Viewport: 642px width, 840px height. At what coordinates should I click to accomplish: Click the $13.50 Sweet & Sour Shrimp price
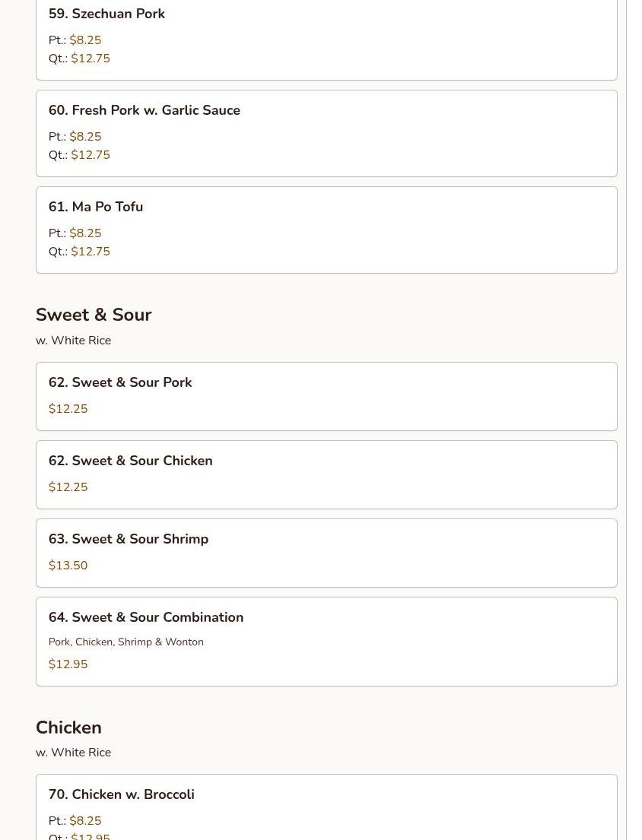tap(68, 566)
